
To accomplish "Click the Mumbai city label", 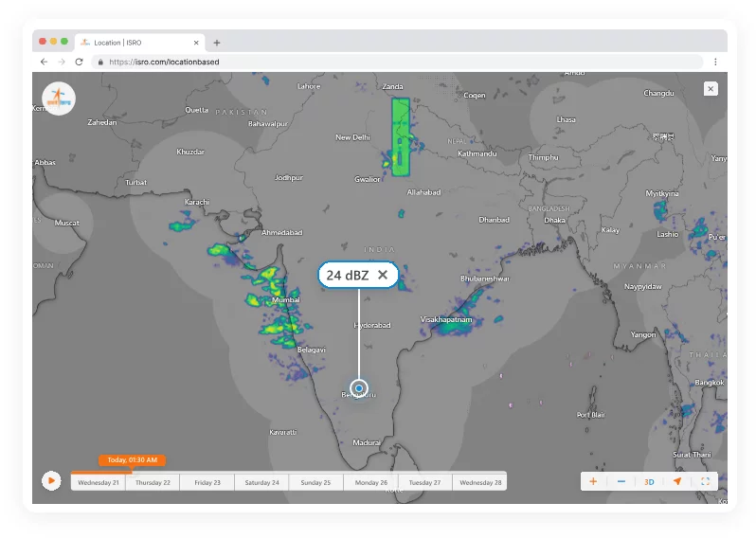I will pyautogui.click(x=286, y=300).
